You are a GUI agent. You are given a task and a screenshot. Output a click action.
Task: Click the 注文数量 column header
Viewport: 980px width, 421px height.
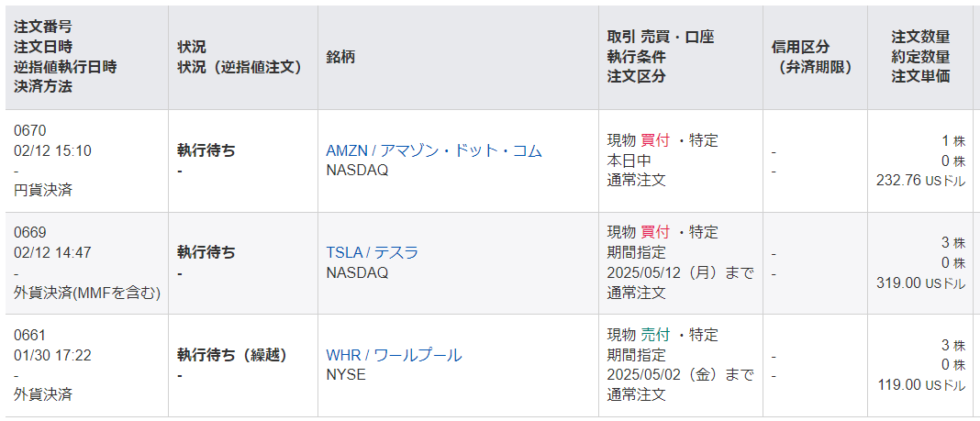[x=920, y=37]
